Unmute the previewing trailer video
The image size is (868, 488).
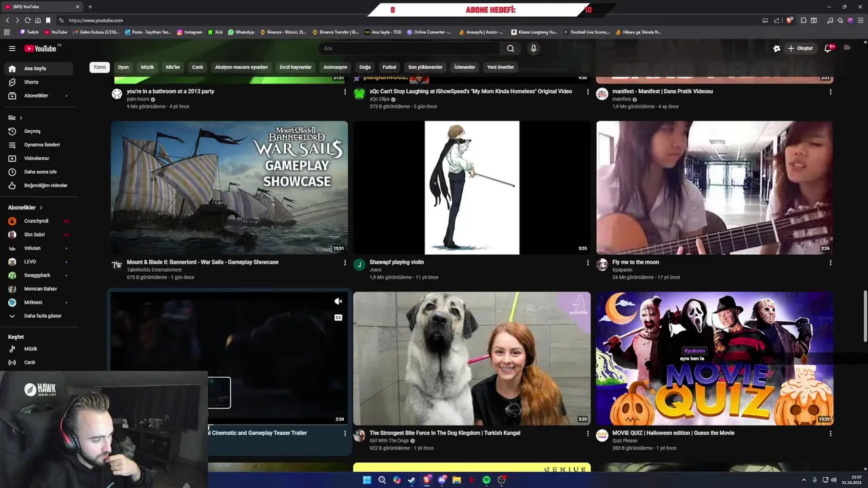pyautogui.click(x=338, y=302)
